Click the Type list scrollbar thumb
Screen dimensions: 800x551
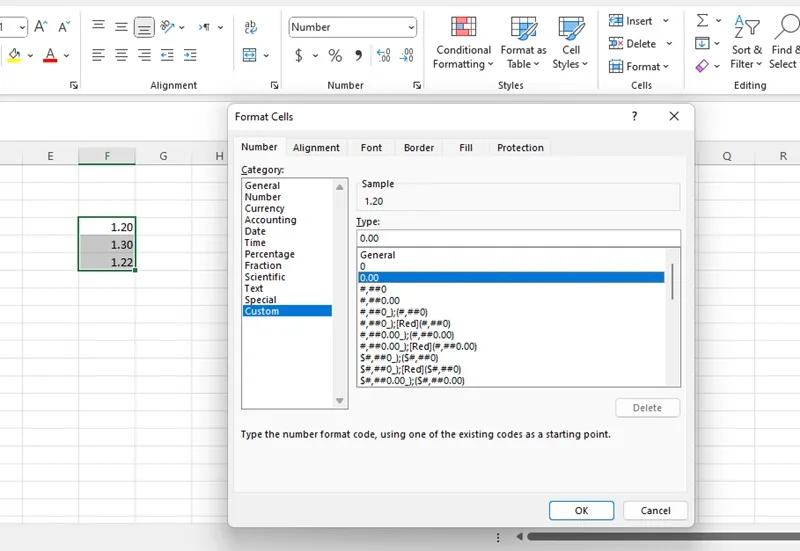[672, 282]
